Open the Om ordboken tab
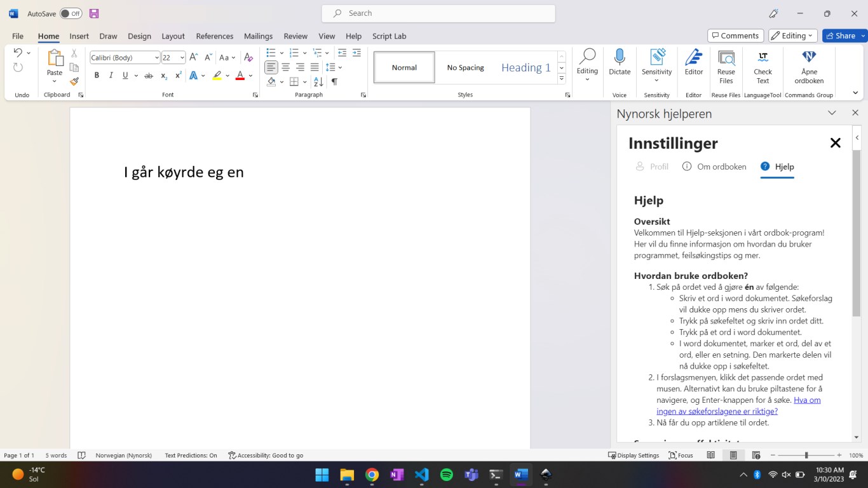868x488 pixels. click(x=714, y=166)
